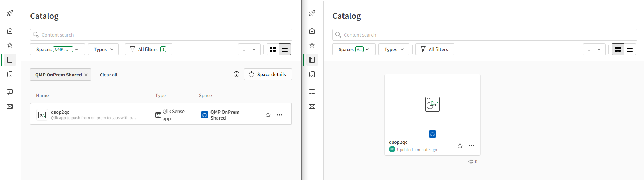
Task: Click user avatar on qsop2qc card
Action: [x=392, y=149]
